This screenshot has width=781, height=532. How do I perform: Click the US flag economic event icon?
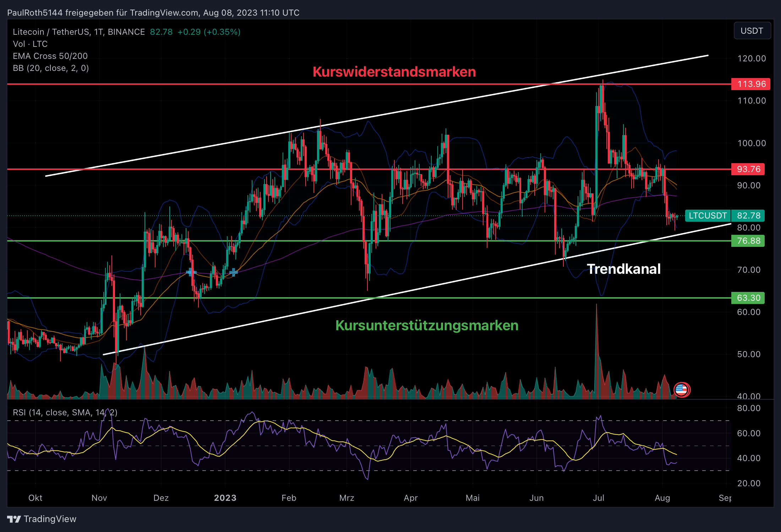(682, 390)
